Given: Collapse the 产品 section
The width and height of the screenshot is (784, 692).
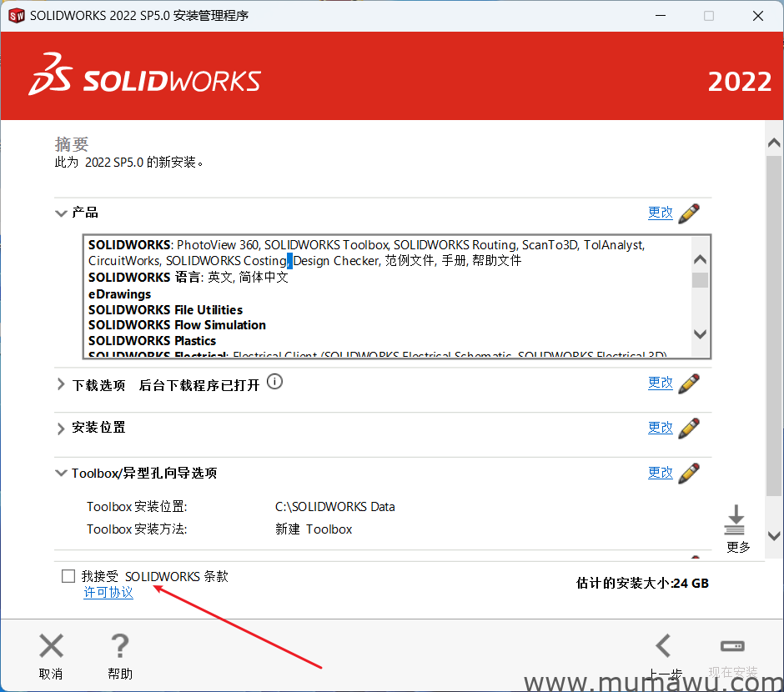Looking at the screenshot, I should 61,213.
